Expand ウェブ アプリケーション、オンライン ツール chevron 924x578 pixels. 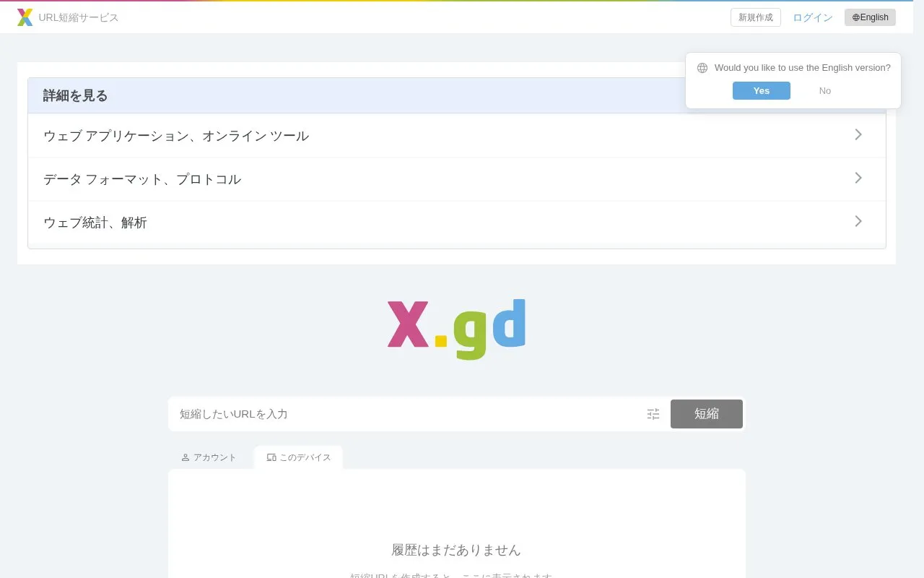click(x=858, y=134)
